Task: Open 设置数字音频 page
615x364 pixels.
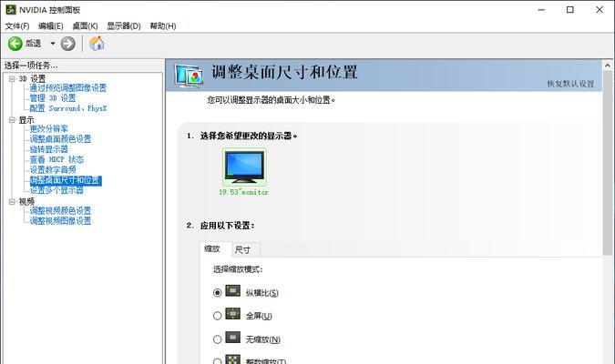Action: pyautogui.click(x=53, y=169)
